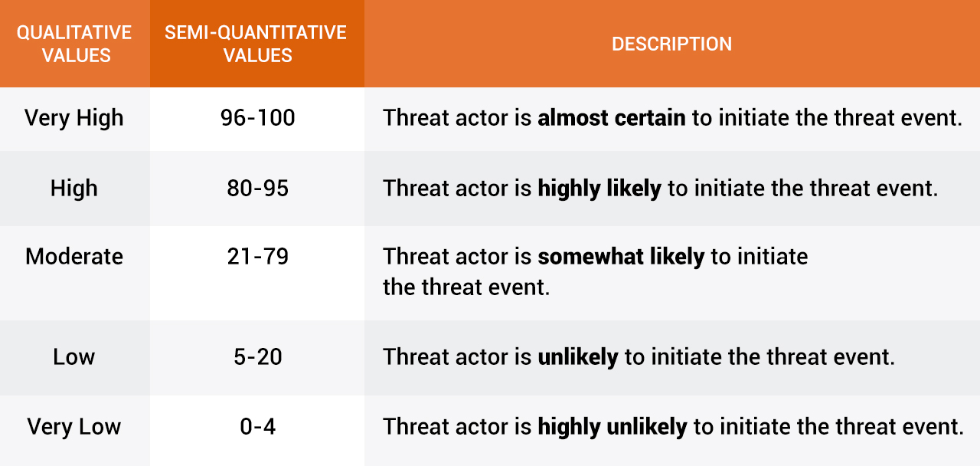Click the Description column header
Screen dimensions: 980x466
(x=672, y=44)
